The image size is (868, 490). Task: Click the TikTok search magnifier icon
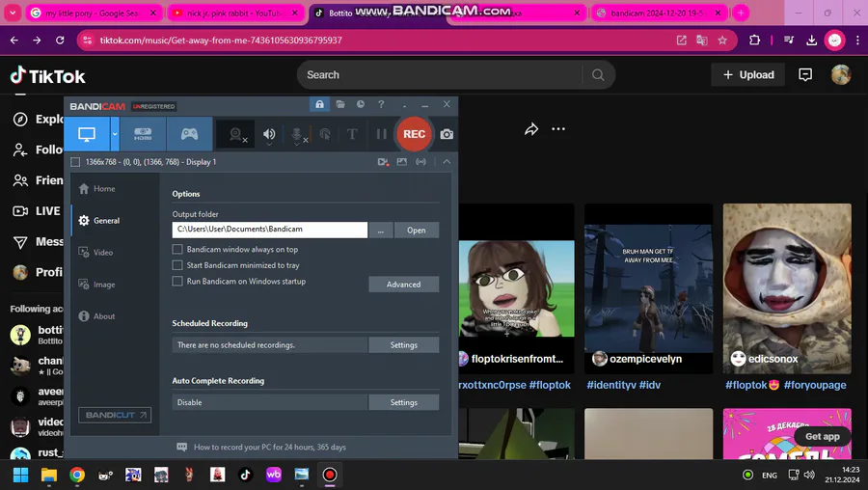pos(598,74)
